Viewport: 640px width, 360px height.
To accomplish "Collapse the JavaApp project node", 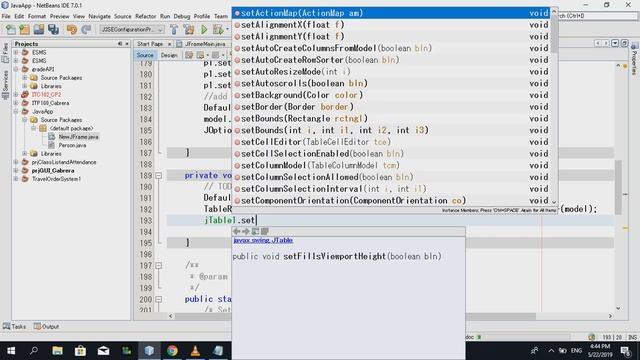I will [16, 111].
